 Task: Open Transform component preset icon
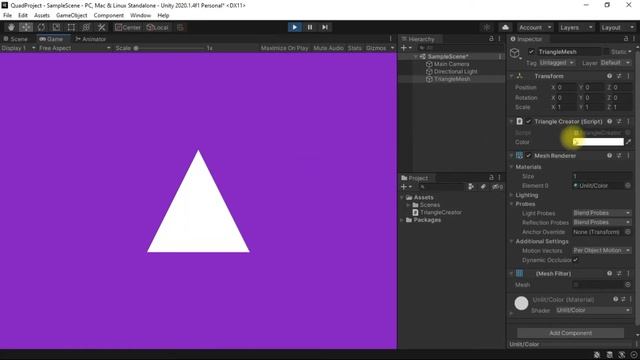coord(619,76)
